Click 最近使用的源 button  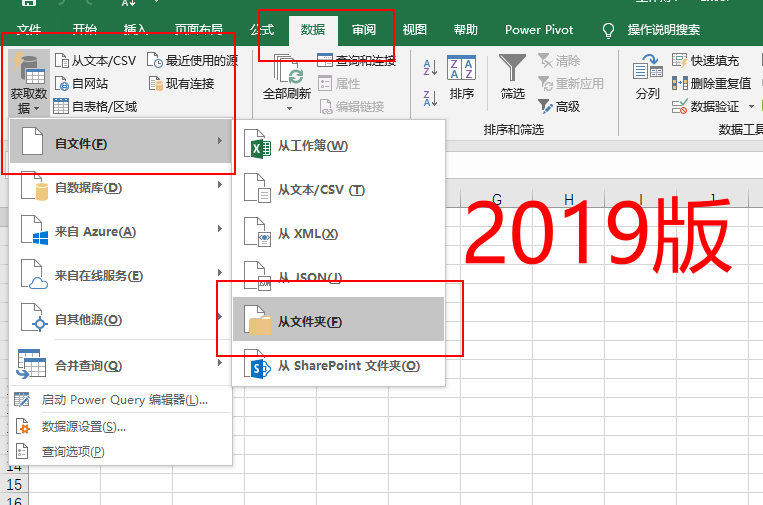point(193,61)
